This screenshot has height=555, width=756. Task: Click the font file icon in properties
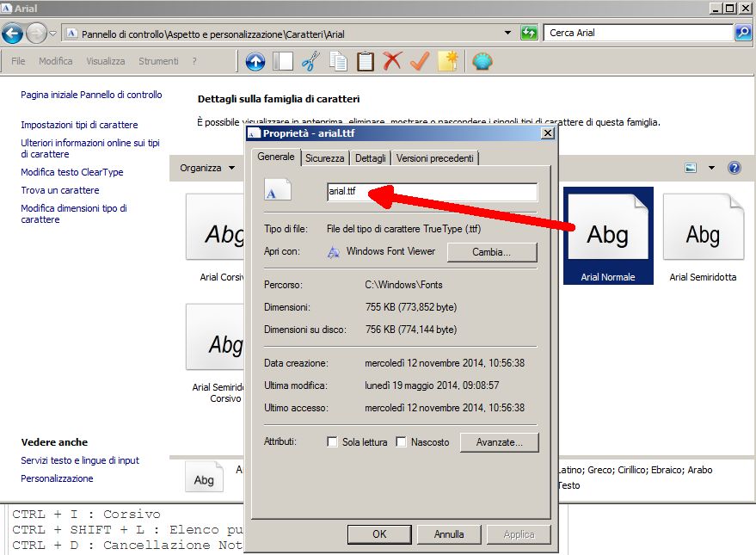pyautogui.click(x=278, y=189)
